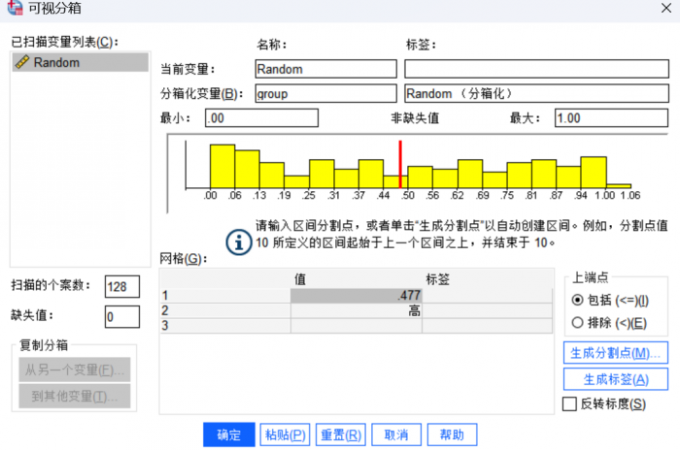
Task: Click the minimum value field .00
Action: click(x=262, y=118)
